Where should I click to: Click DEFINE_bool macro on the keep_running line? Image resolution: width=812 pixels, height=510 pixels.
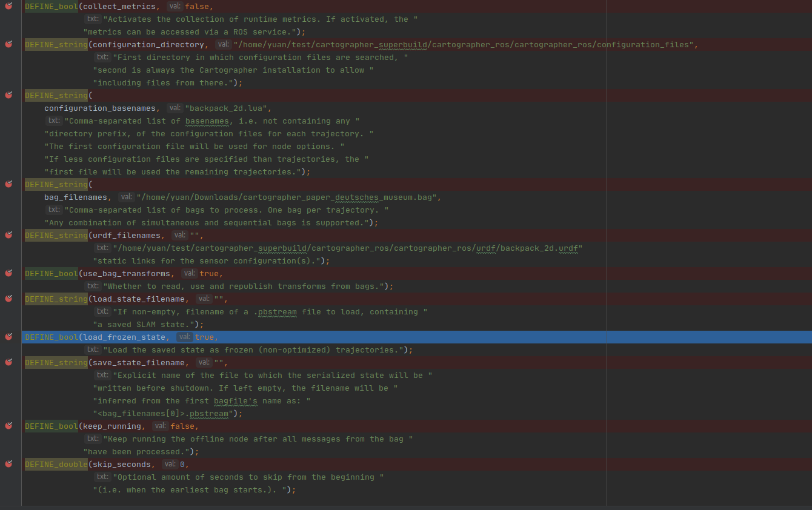[52, 426]
